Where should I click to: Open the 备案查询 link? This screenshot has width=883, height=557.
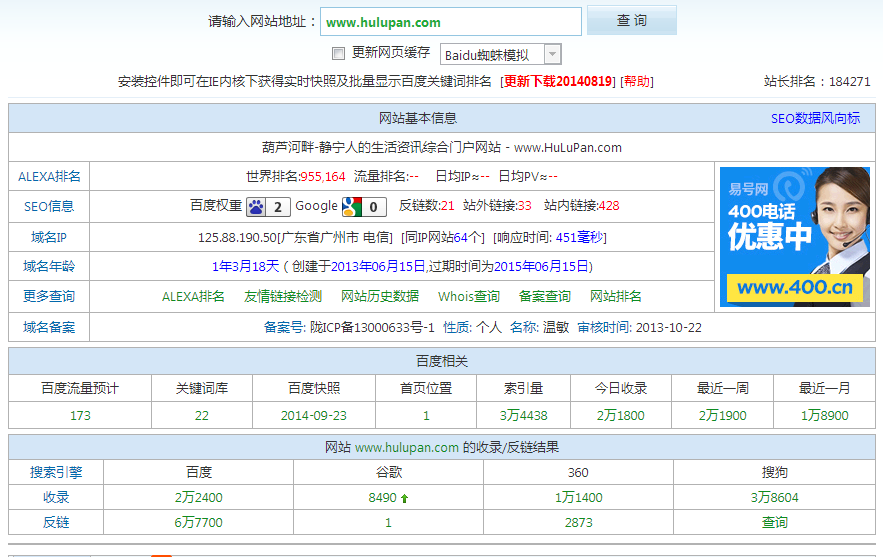tap(545, 296)
